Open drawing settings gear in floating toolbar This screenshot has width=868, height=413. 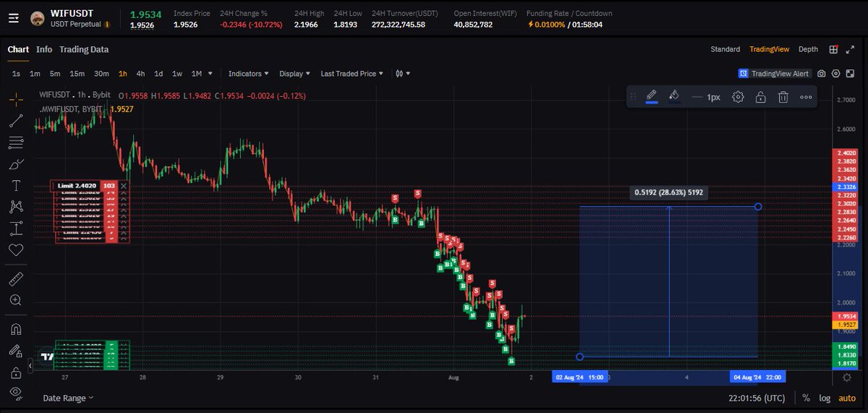tap(738, 97)
